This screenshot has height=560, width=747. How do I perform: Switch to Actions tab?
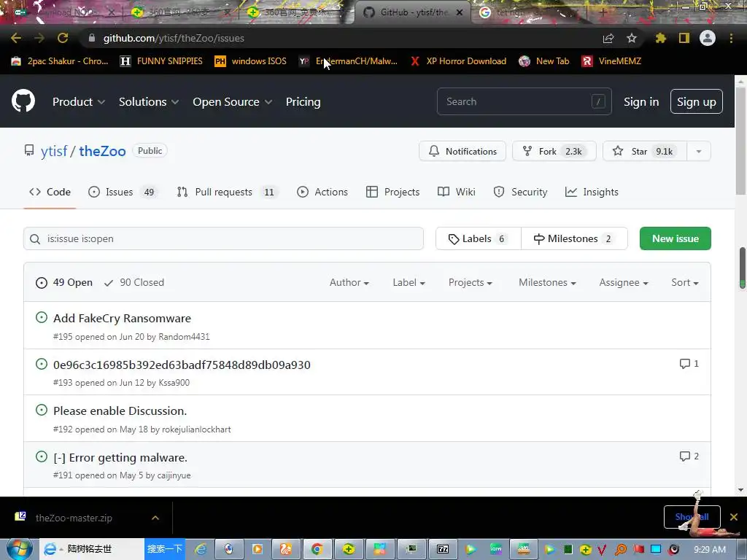pos(322,192)
